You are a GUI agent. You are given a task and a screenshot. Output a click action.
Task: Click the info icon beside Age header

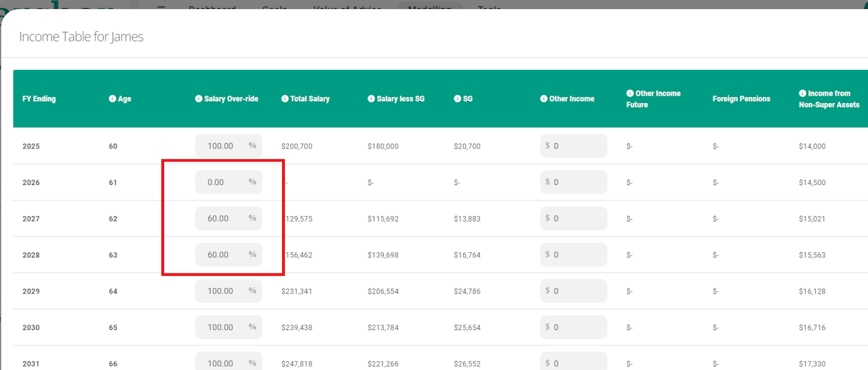point(112,99)
